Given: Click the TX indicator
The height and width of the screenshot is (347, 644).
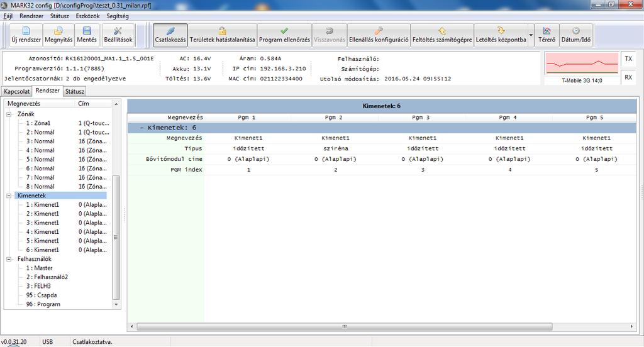Looking at the screenshot, I should coord(628,58).
